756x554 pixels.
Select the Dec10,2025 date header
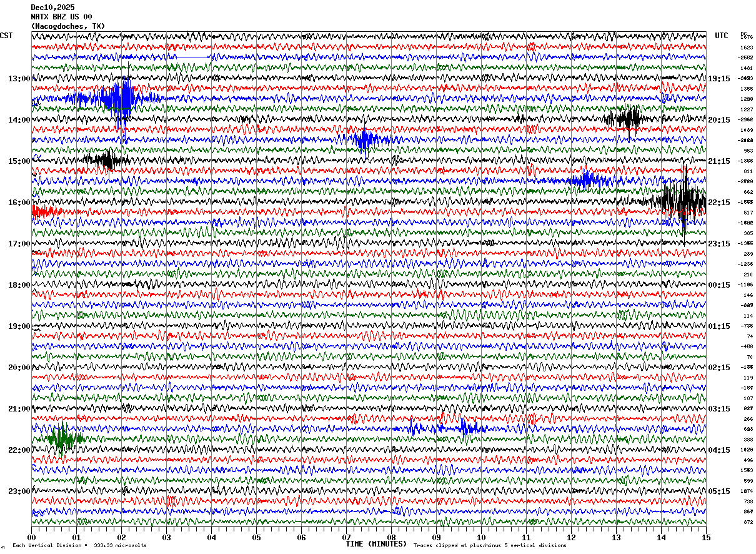(x=52, y=8)
